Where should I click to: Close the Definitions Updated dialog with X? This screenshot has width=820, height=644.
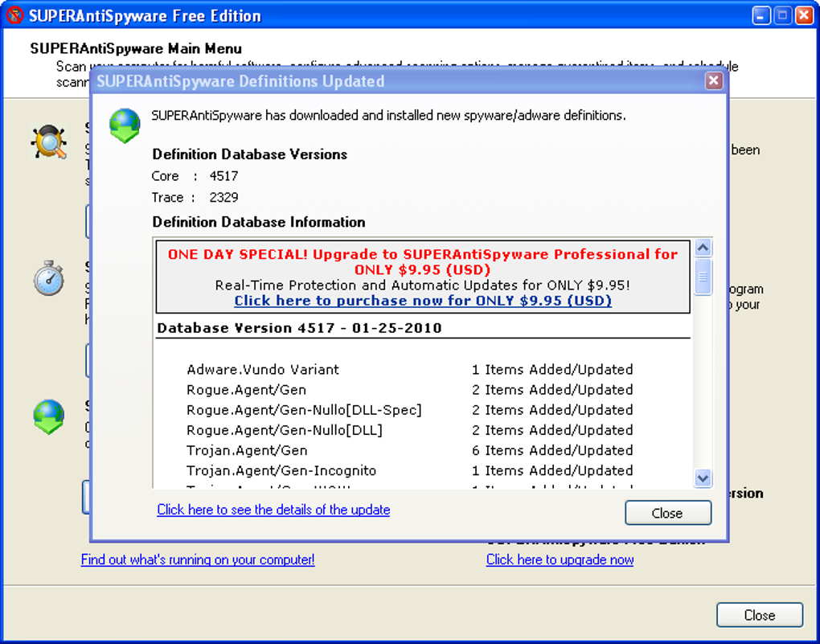click(x=713, y=80)
